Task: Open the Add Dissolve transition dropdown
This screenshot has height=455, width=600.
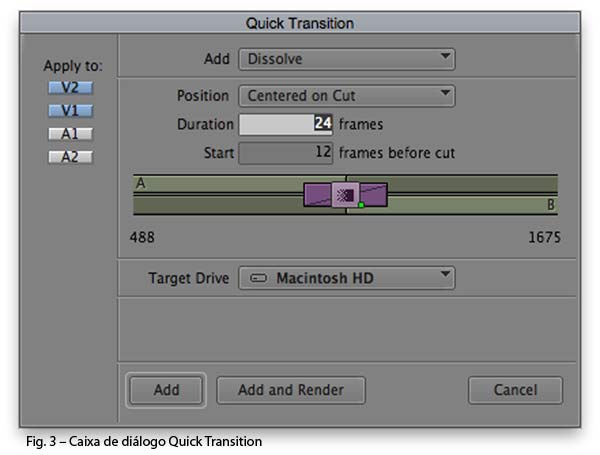Action: click(346, 59)
